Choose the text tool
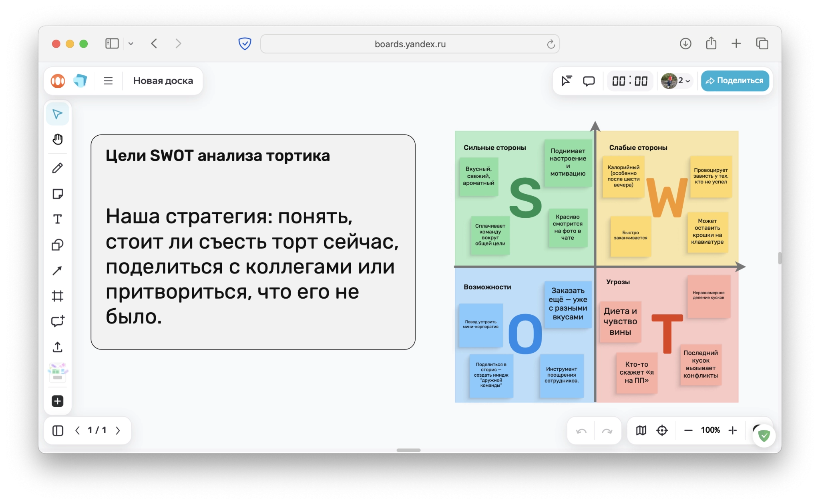The width and height of the screenshot is (820, 504). click(58, 219)
